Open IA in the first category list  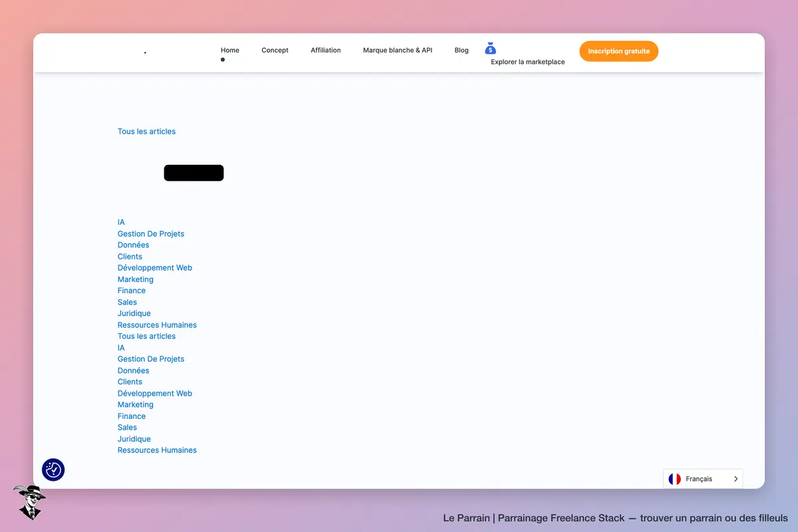coord(121,222)
